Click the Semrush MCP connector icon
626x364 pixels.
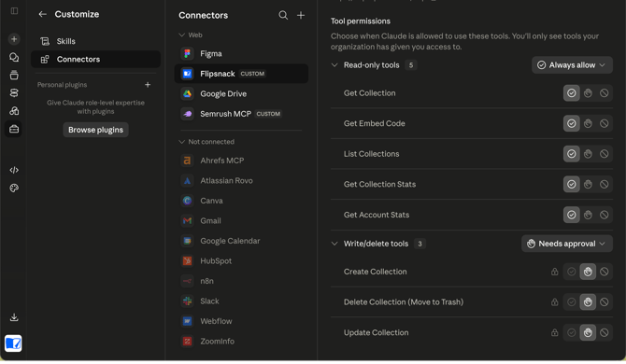click(x=187, y=114)
